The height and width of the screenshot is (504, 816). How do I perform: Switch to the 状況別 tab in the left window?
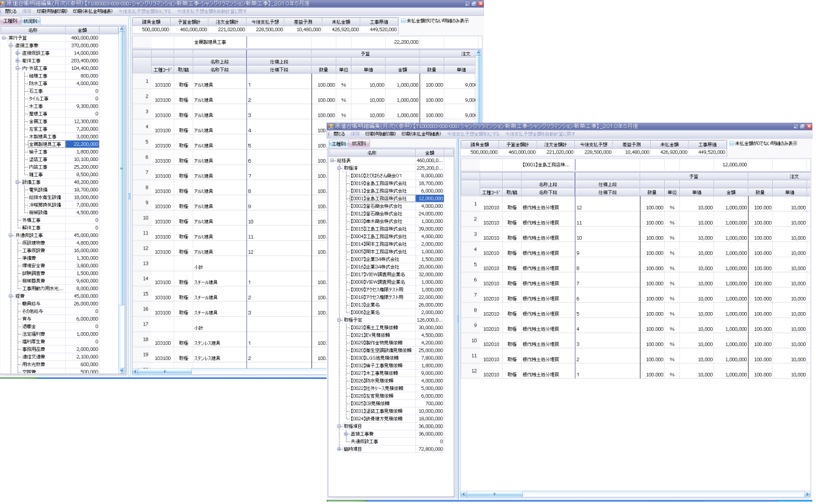tap(30, 21)
